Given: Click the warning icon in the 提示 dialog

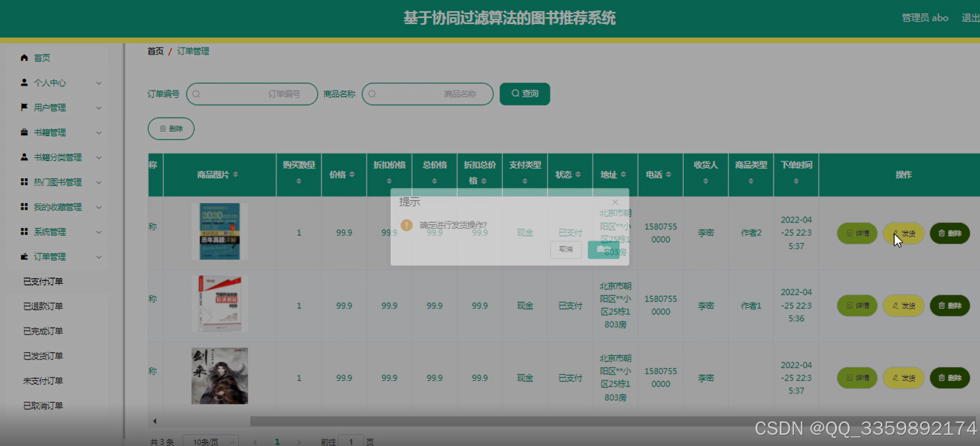Looking at the screenshot, I should coord(407,225).
